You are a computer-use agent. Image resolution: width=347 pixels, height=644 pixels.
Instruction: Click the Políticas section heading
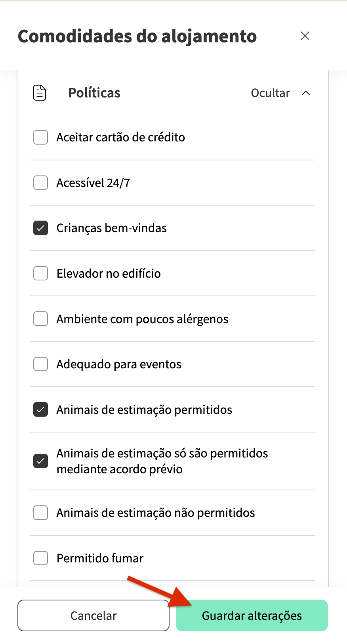pos(94,93)
